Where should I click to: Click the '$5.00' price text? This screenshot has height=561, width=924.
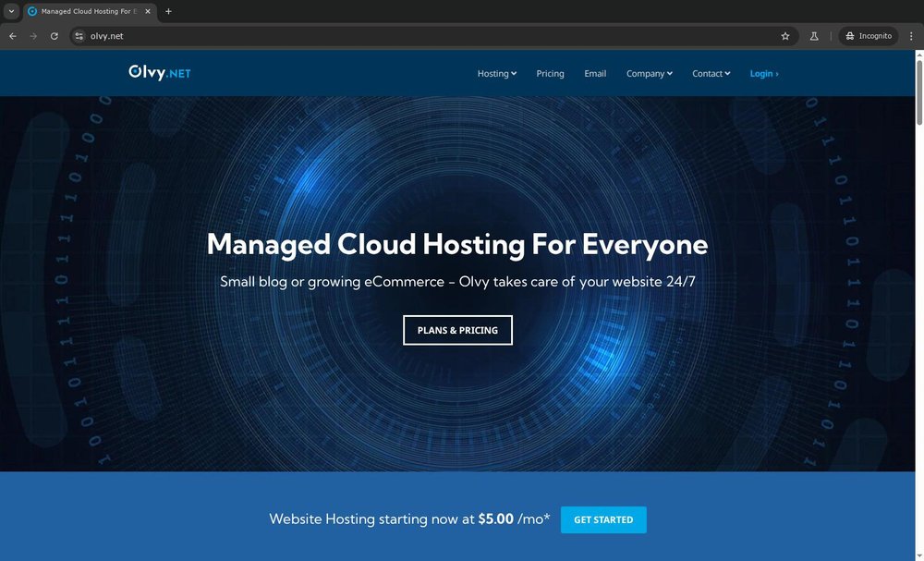click(495, 519)
